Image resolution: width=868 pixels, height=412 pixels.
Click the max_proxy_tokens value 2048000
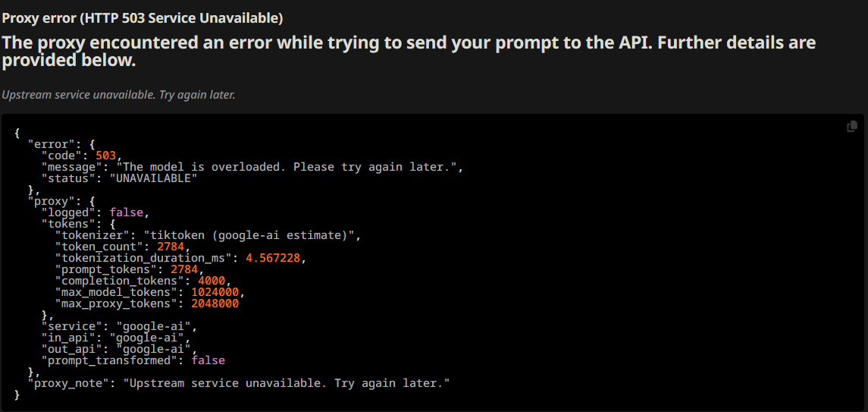tap(215, 303)
